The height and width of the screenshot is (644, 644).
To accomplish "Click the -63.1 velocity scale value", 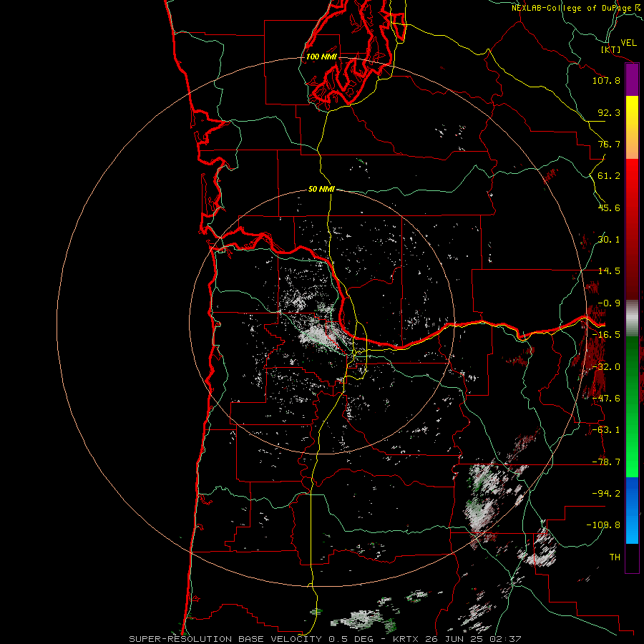I will [606, 430].
